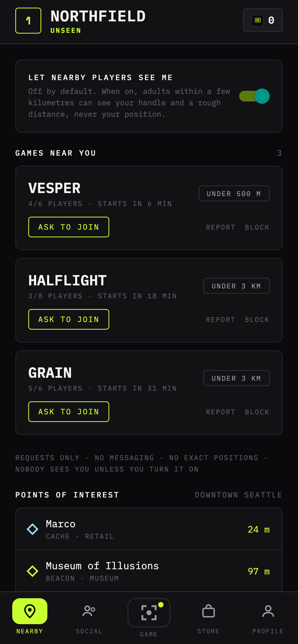Open the Game scanner icon
Viewport: 298px width, 644px height.
pos(149,612)
